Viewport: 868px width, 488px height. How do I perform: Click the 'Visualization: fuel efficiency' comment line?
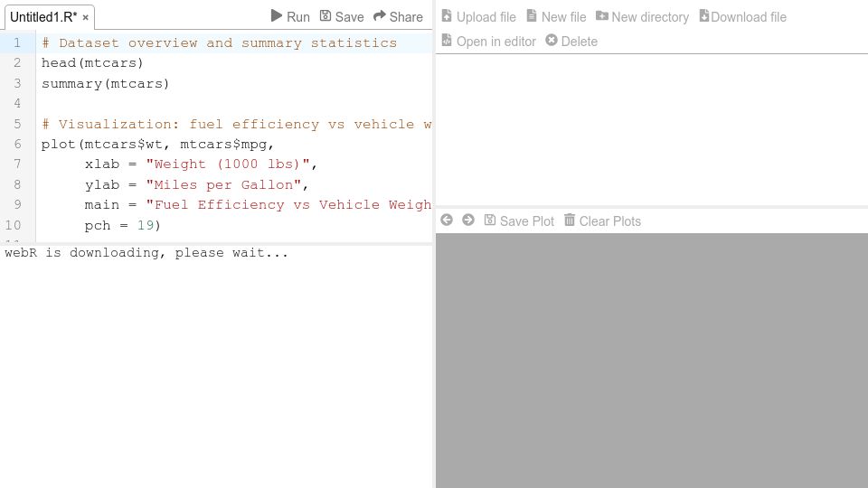(236, 124)
